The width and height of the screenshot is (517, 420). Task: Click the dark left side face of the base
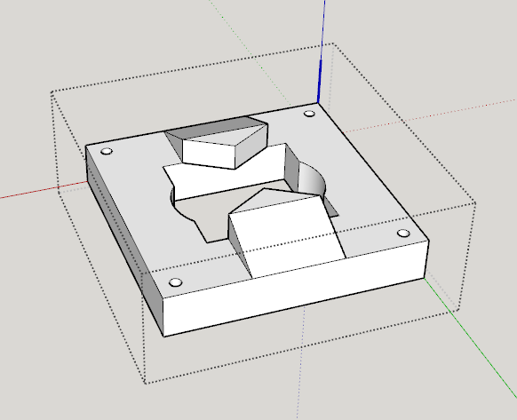pyautogui.click(x=125, y=241)
